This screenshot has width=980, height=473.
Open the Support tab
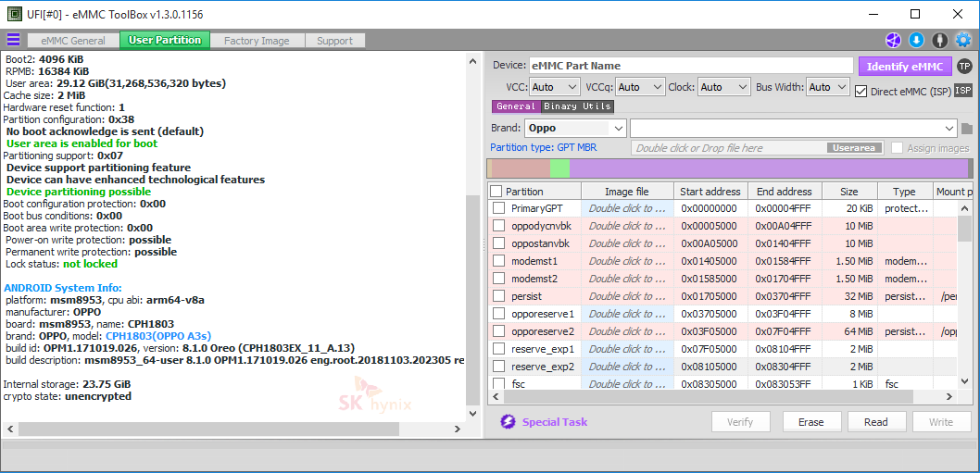pos(335,41)
